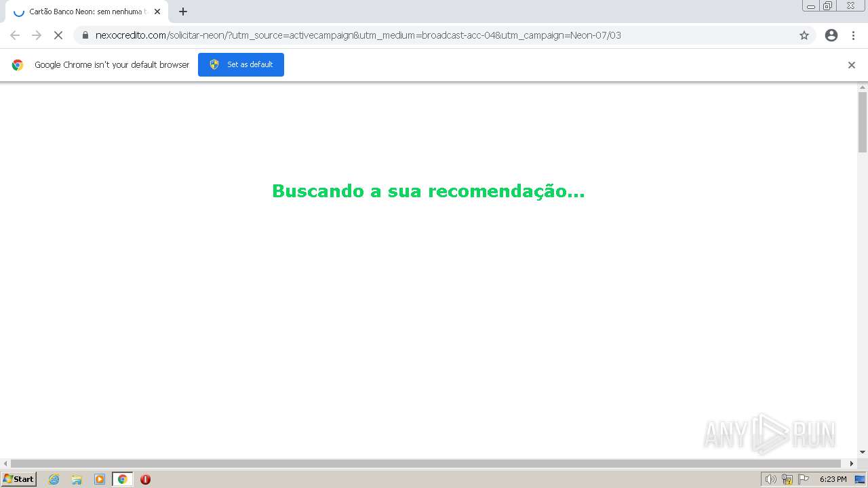Screen dimensions: 868x488
Task: Click the scroll up arrow
Action: (x=863, y=87)
